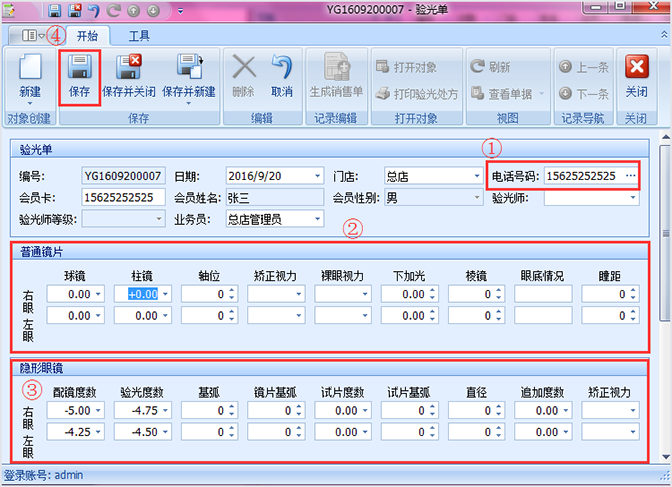The width and height of the screenshot is (672, 487).
Task: Click left eye 轴位 stepper arrows
Action: [232, 316]
